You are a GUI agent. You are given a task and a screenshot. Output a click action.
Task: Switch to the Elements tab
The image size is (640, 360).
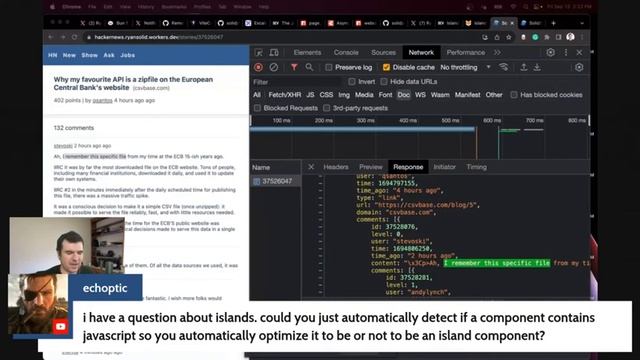click(x=307, y=53)
